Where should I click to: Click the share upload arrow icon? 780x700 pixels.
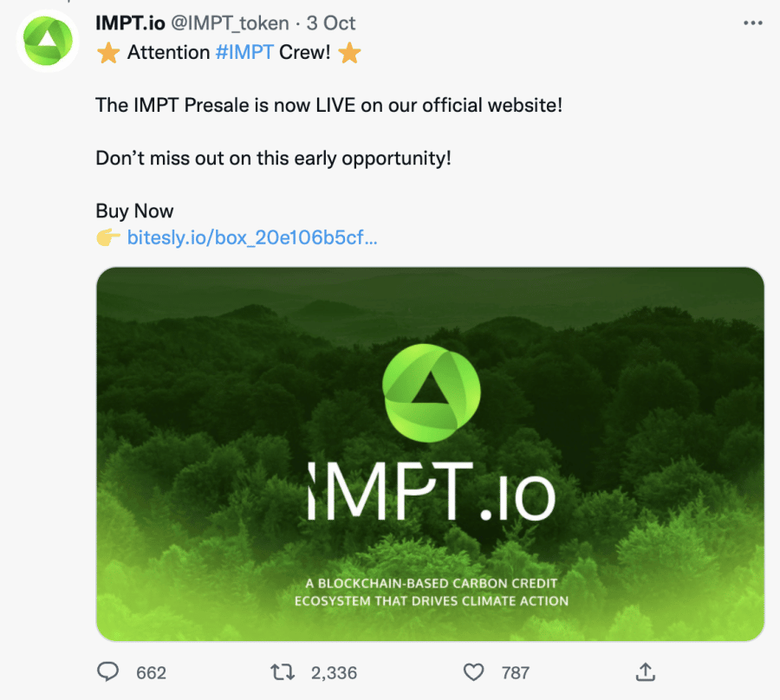tap(645, 672)
